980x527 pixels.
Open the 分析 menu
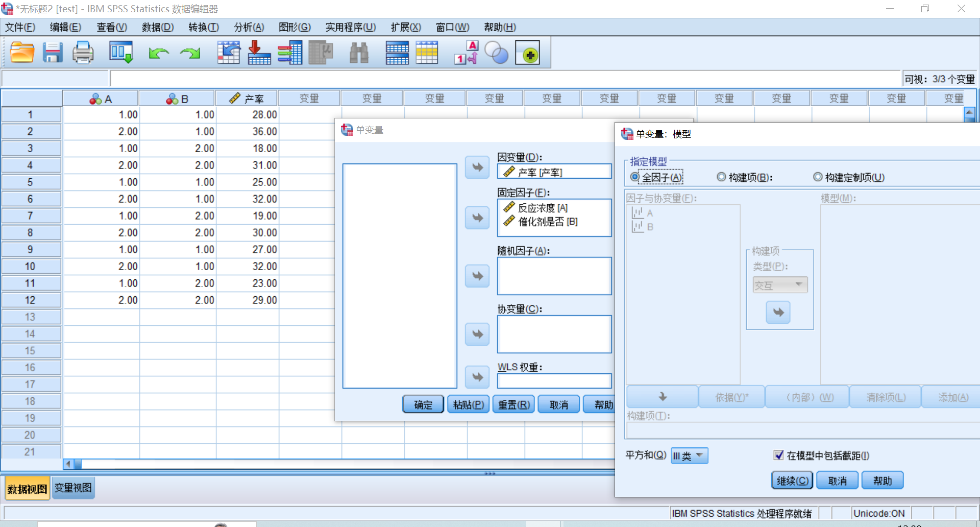click(x=249, y=27)
